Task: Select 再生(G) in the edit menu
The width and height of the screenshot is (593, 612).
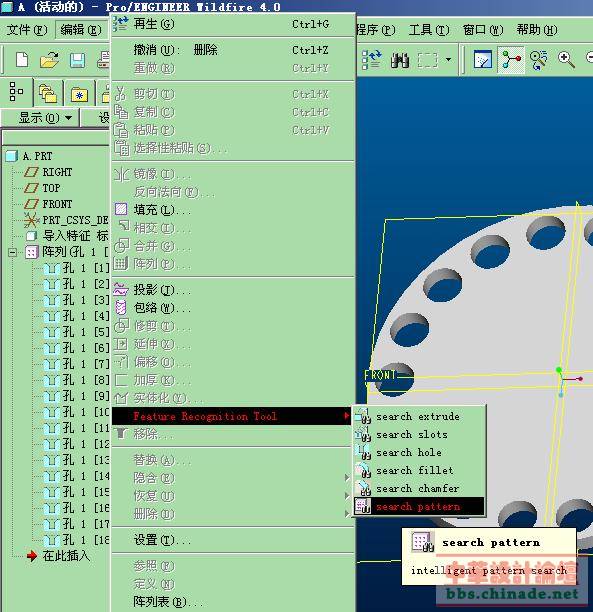Action: coord(233,24)
